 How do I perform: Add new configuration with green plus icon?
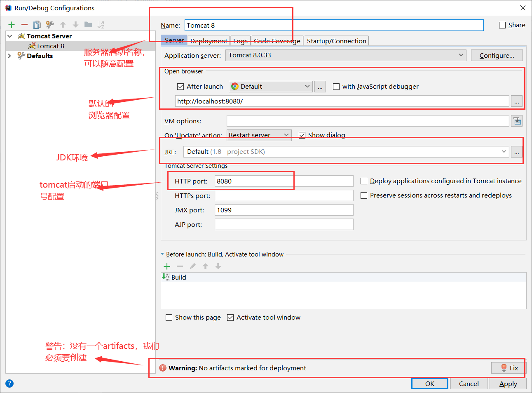(12, 25)
